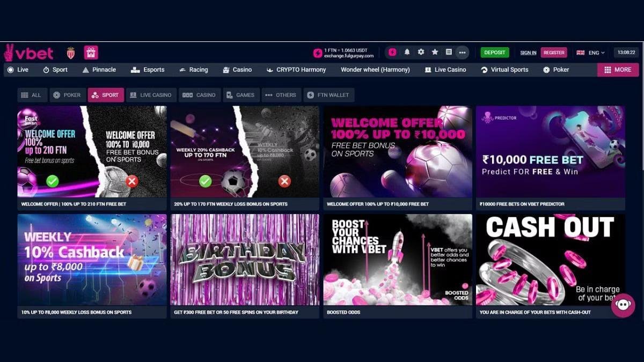Show ALL promotions filter
644x362 pixels.
(x=32, y=95)
